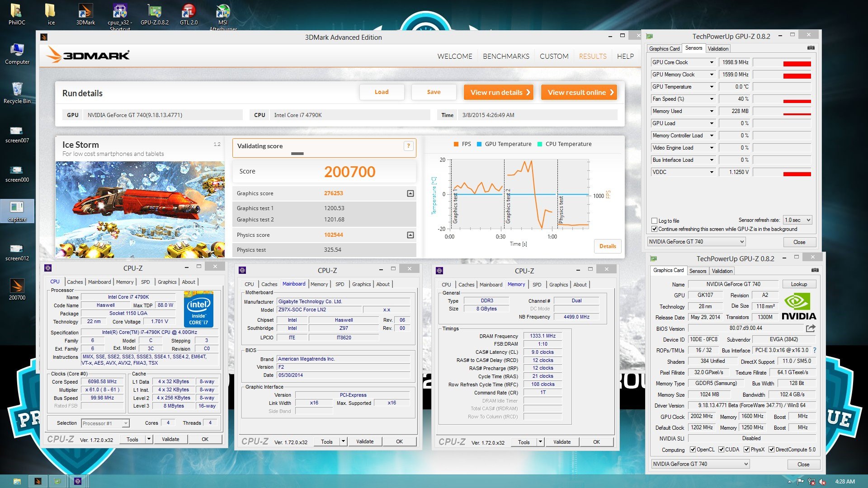The image size is (868, 488).
Task: Switch to Caches tab in first CPU-Z window
Action: click(x=75, y=282)
